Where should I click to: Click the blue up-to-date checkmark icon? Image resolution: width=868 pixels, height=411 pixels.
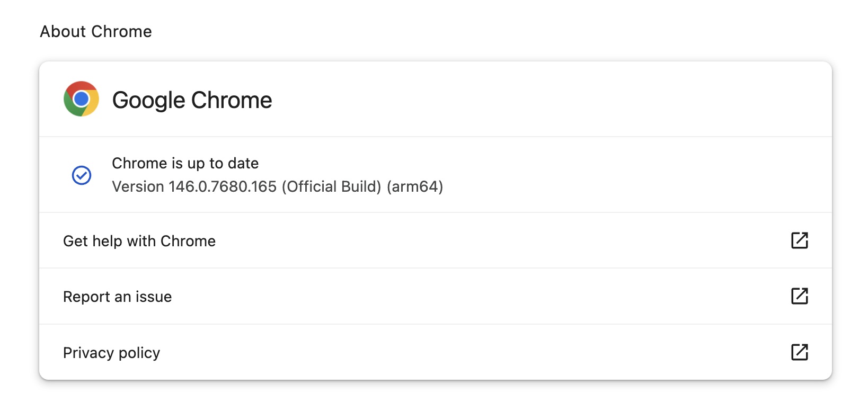[82, 175]
